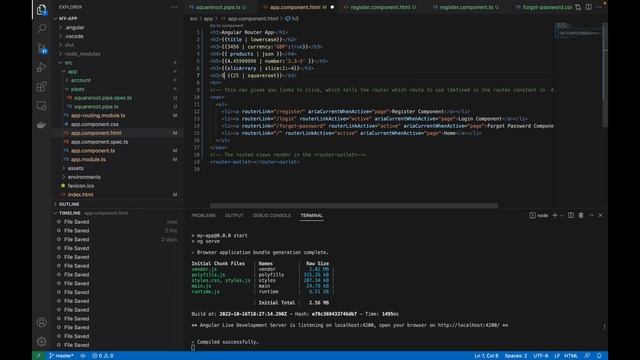Open app.component.spec.ts in the explorer
Image resolution: width=640 pixels, height=360 pixels.
pyautogui.click(x=99, y=142)
